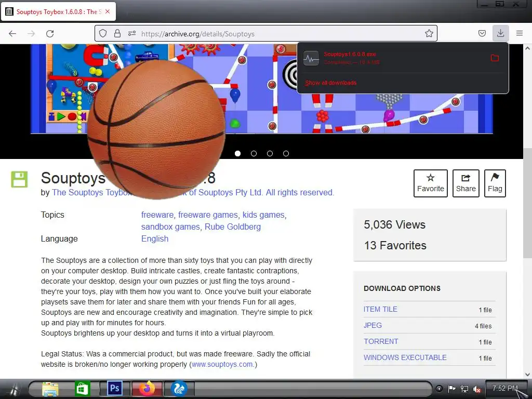Go back with the browser back arrow
This screenshot has height=399, width=532.
coord(12,34)
